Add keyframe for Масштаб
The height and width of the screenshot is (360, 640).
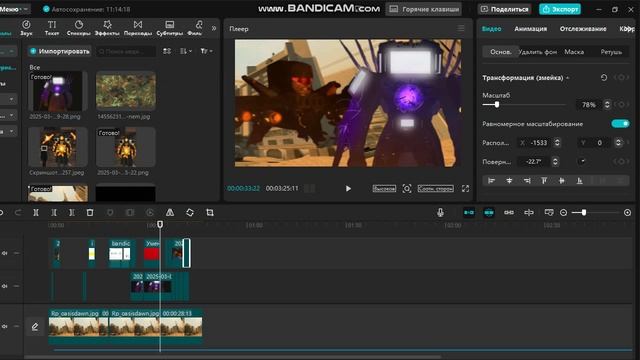(621, 105)
